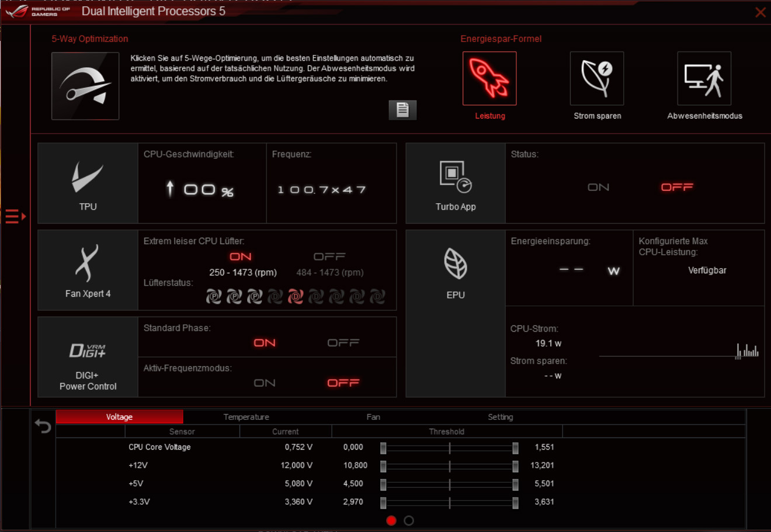This screenshot has height=532, width=771.
Task: Open the Turbo App tile
Action: (456, 183)
